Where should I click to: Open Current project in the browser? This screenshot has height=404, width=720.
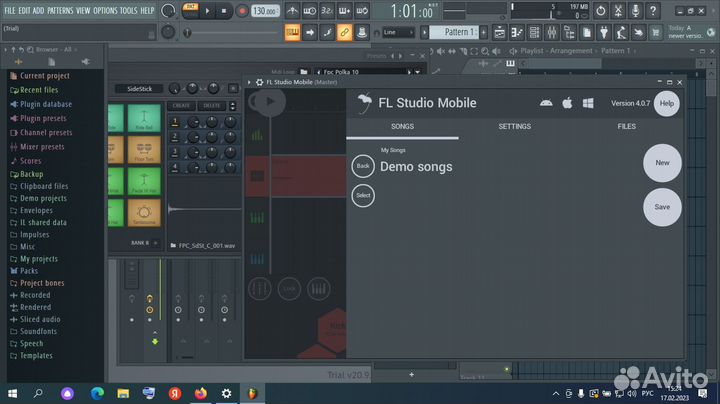point(45,76)
